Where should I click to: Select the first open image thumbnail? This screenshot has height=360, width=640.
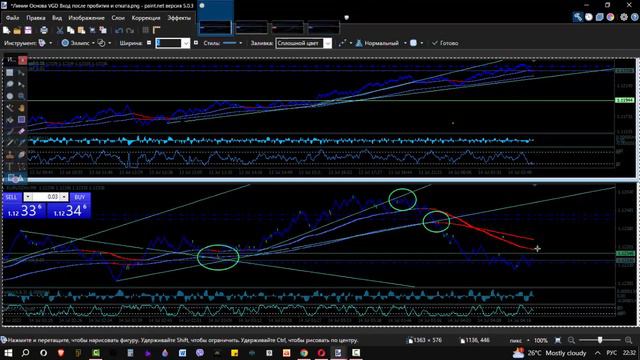pos(215,27)
